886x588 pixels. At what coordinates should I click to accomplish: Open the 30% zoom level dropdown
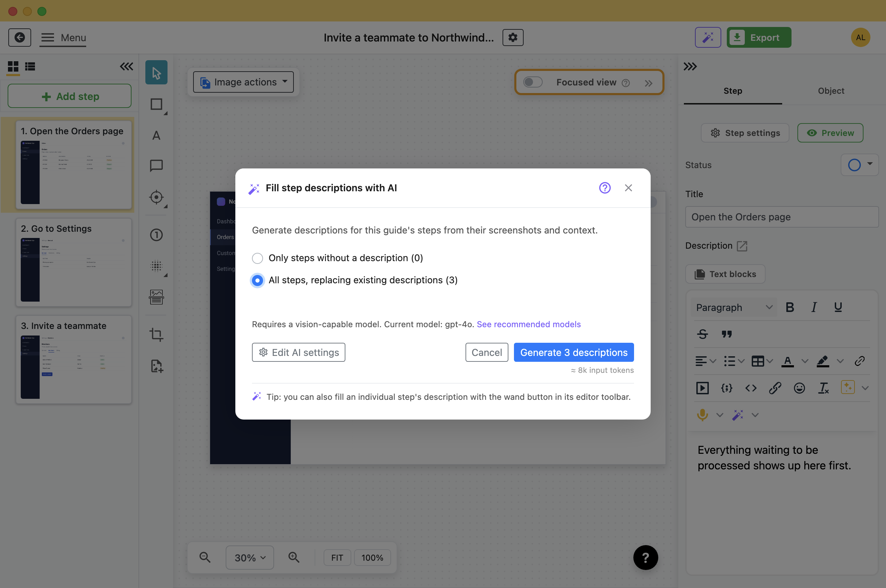(250, 558)
